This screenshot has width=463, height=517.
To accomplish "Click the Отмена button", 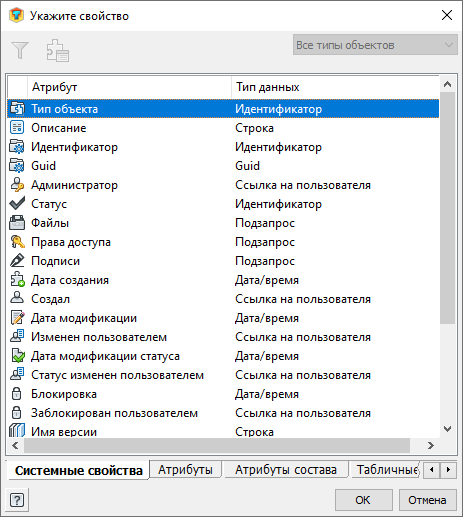I will click(428, 500).
